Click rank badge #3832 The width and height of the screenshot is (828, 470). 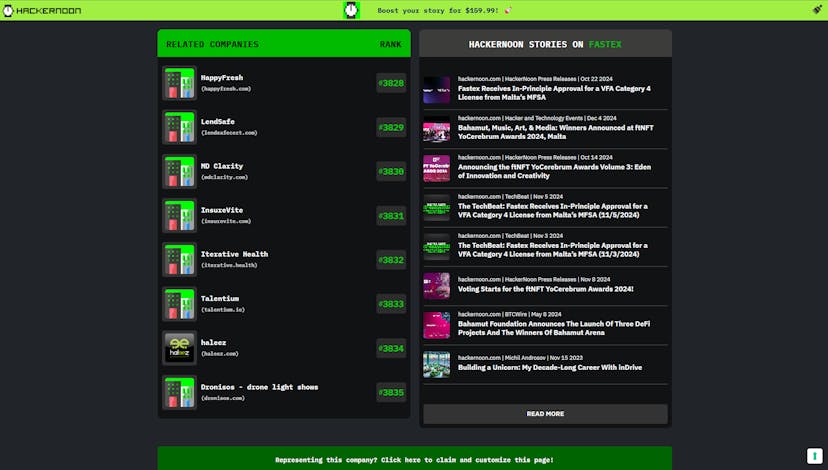391,260
